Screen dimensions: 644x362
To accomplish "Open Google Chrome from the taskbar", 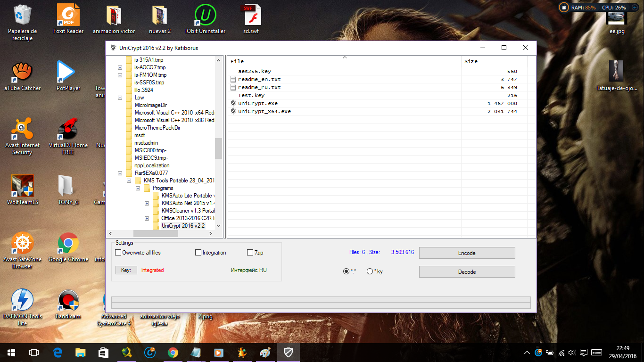I will point(173,352).
